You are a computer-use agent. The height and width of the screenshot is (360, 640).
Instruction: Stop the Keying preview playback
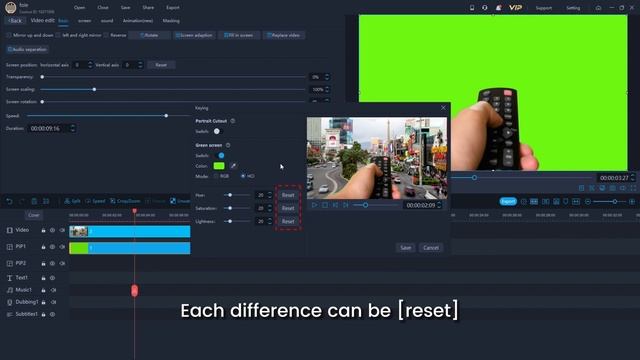click(x=325, y=205)
